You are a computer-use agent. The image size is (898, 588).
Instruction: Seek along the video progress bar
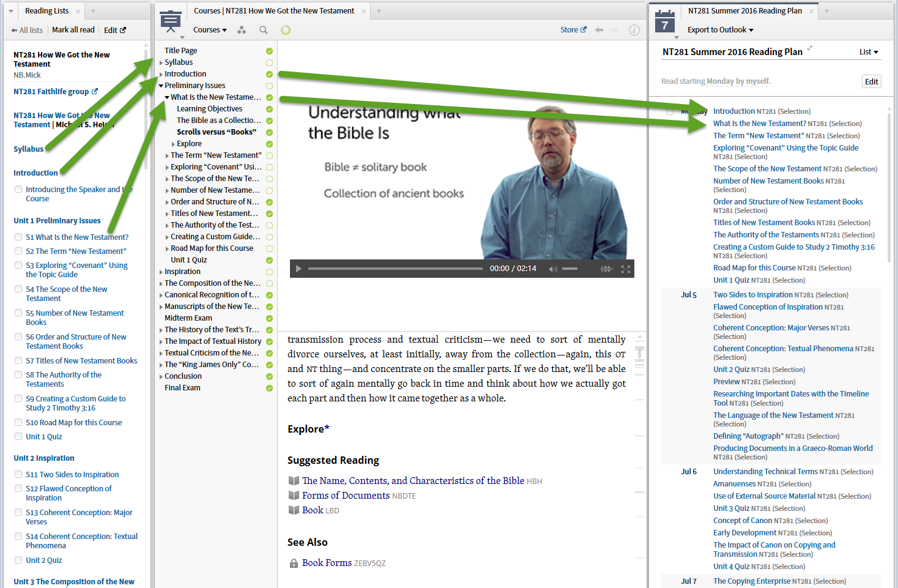click(395, 269)
